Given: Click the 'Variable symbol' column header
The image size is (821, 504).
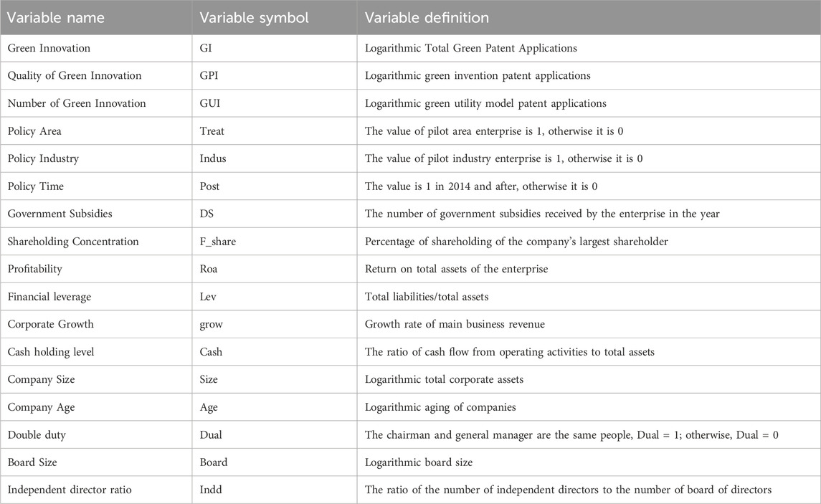Looking at the screenshot, I should click(254, 18).
